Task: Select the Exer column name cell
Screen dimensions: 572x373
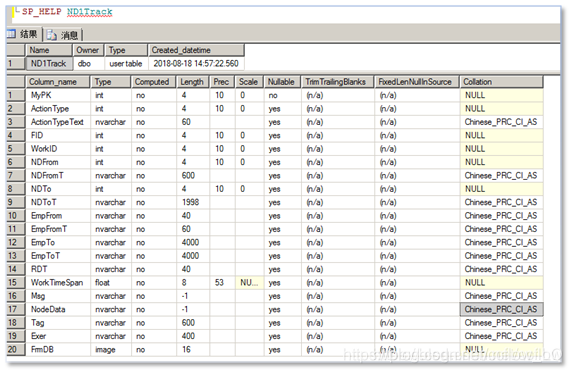Action: coord(58,336)
